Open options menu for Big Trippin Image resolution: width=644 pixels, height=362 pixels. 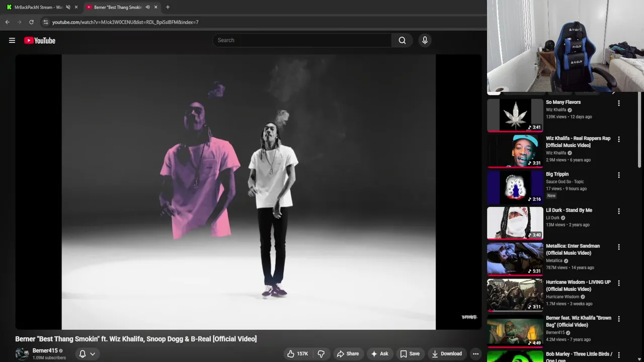coord(619,175)
